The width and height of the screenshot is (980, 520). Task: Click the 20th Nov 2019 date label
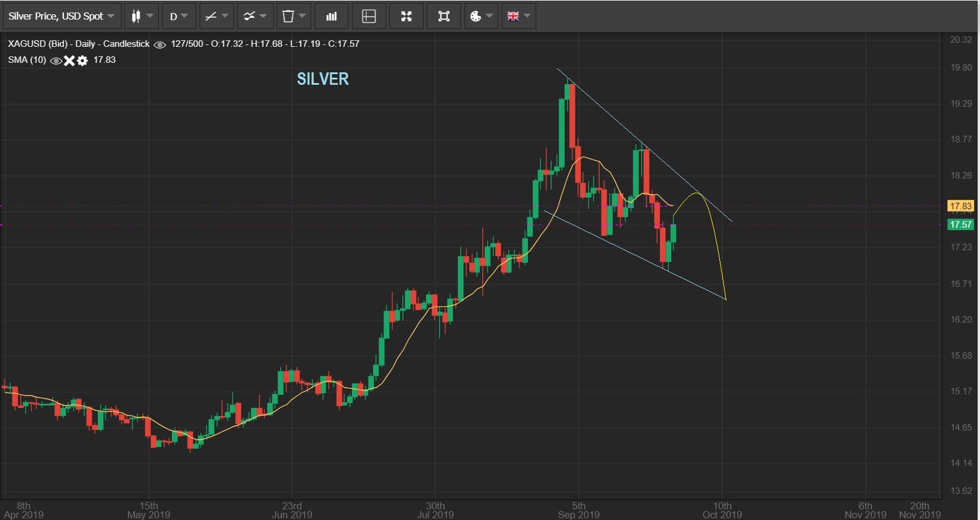(920, 510)
